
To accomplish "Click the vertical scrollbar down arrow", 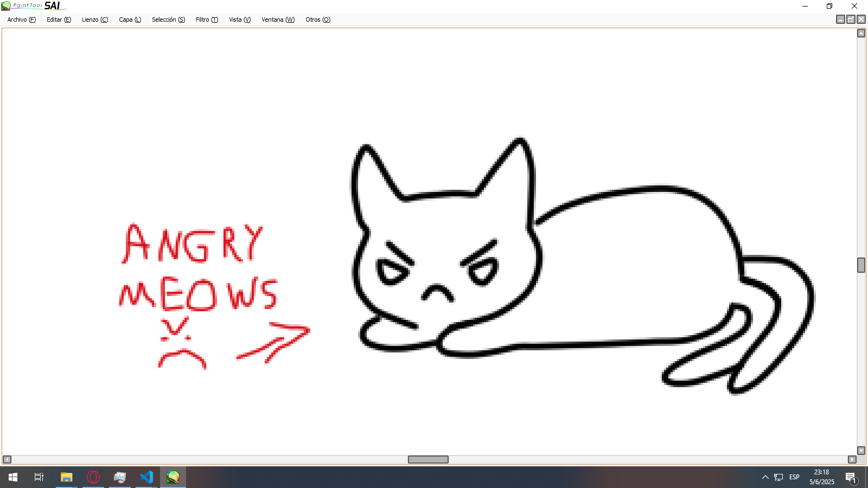I will (861, 451).
